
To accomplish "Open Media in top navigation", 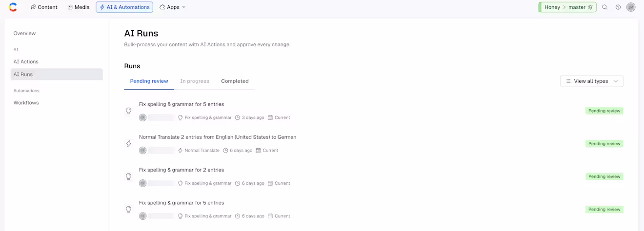I will coord(79,7).
